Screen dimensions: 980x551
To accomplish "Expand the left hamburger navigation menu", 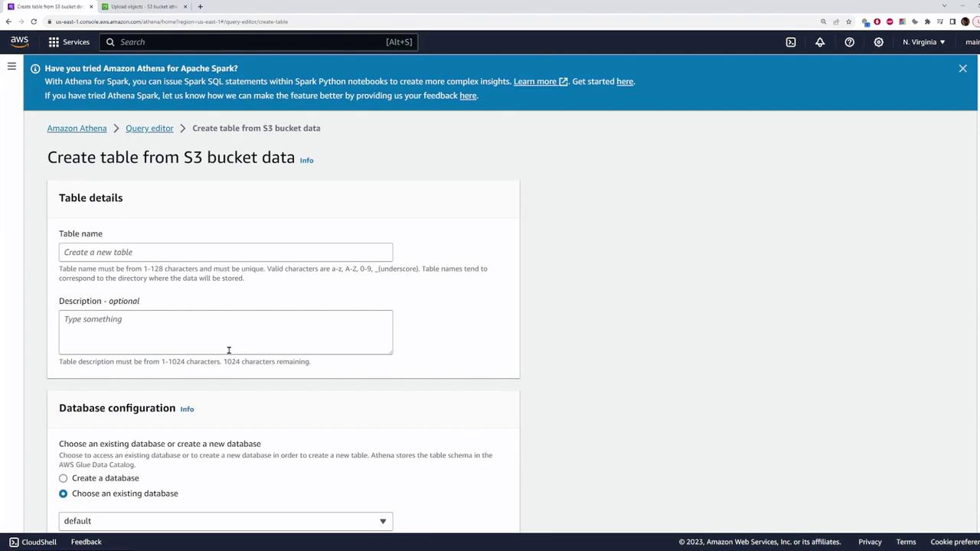I will pyautogui.click(x=11, y=67).
